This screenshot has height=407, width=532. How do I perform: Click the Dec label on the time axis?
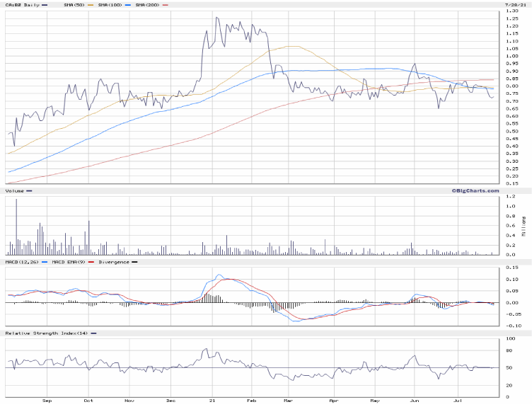pos(170,400)
